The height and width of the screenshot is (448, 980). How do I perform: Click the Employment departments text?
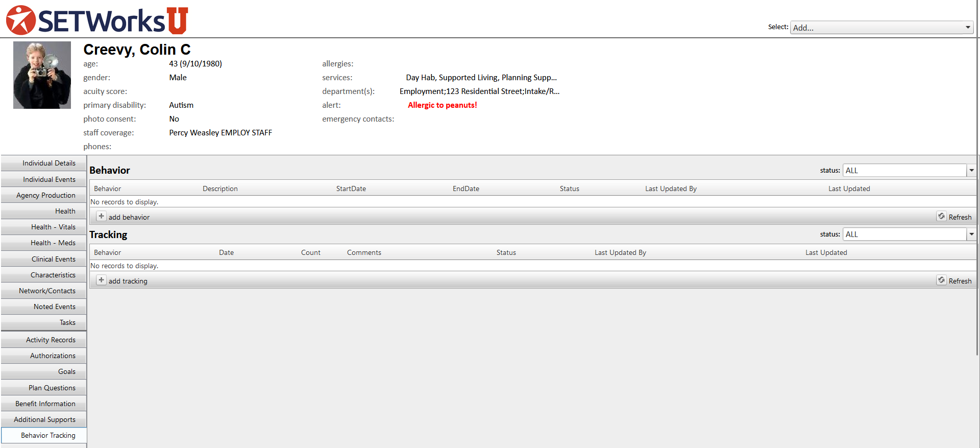(479, 91)
